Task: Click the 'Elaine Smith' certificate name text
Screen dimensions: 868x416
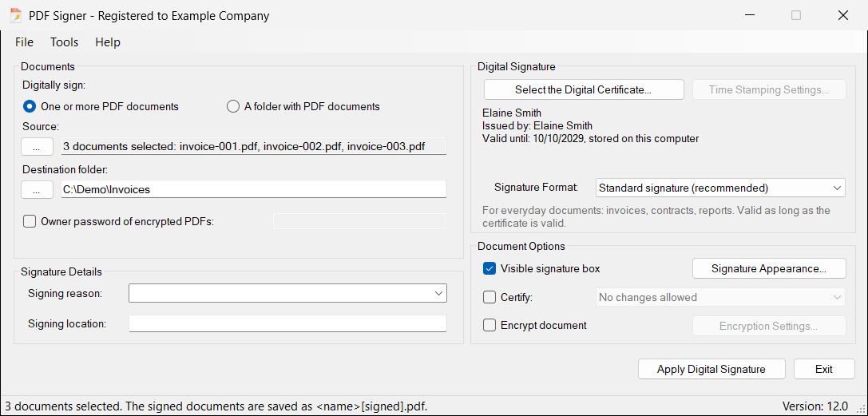Action: click(512, 113)
